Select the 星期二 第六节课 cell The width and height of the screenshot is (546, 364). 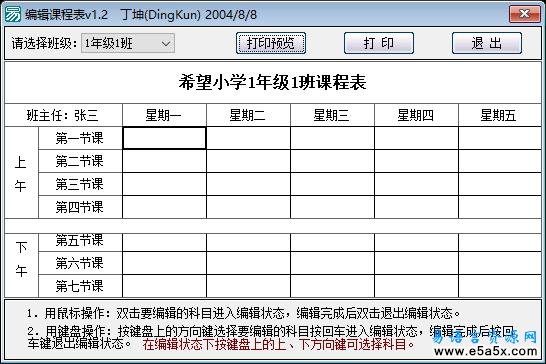pos(248,263)
